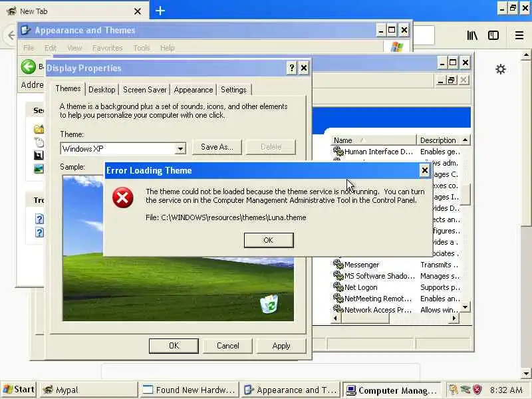Switch to Mypal in the taskbar

click(89, 390)
